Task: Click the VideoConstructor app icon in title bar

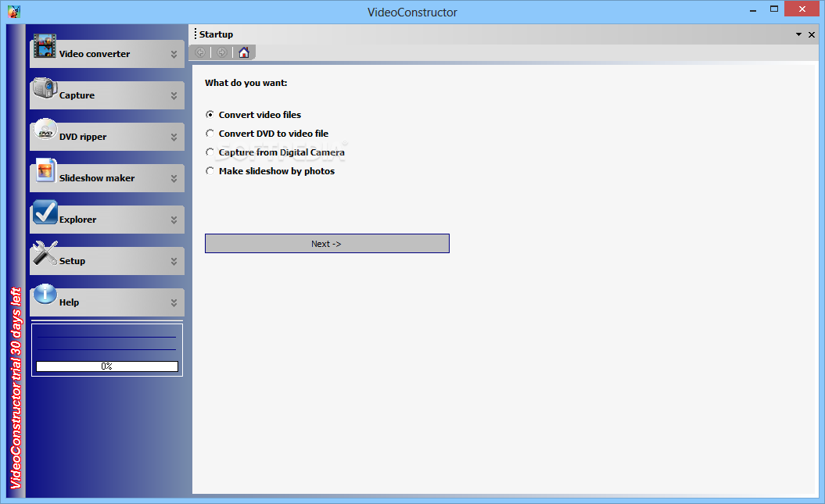Action: click(14, 11)
